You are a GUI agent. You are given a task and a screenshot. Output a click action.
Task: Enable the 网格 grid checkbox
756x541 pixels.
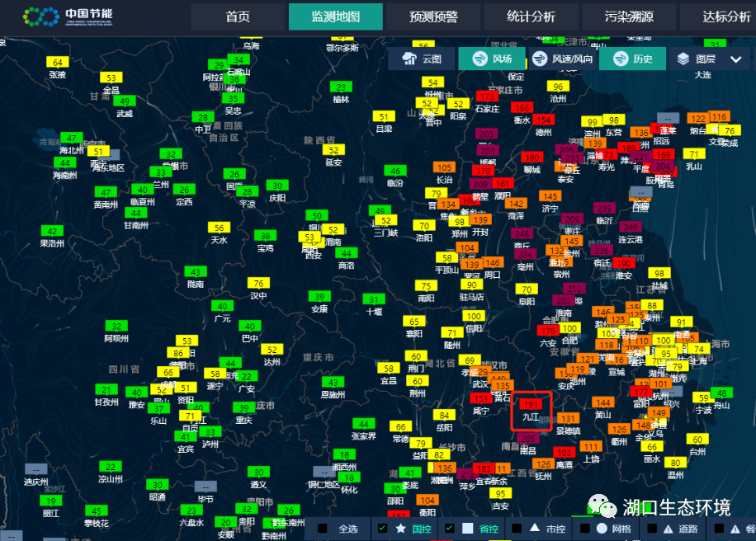coord(583,528)
